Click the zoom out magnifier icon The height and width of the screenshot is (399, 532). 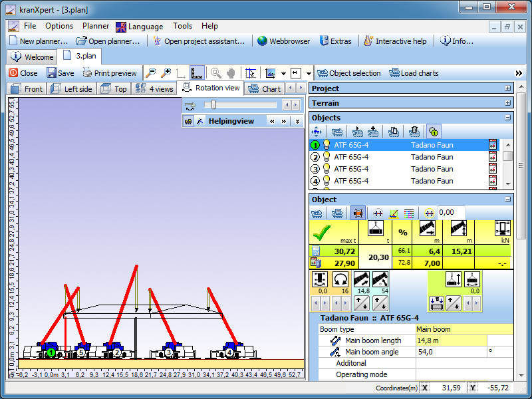tap(151, 73)
